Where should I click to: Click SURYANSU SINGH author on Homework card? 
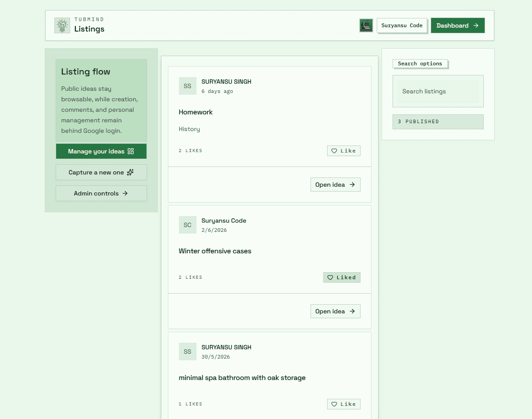click(x=226, y=82)
